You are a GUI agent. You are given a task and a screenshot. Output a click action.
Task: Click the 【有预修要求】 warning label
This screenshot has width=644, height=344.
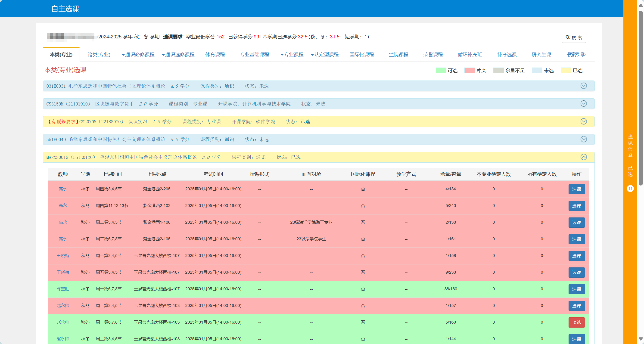[x=63, y=121]
